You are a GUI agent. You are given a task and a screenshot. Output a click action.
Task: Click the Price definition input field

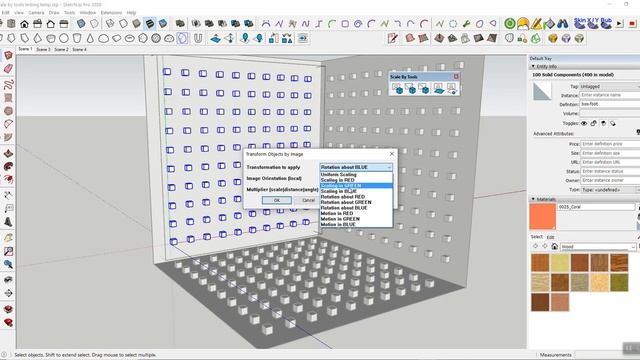coord(610,144)
